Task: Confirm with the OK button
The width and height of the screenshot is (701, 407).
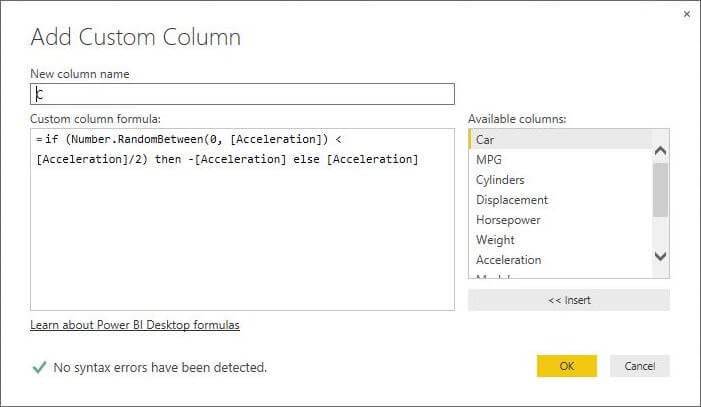Action: 566,366
